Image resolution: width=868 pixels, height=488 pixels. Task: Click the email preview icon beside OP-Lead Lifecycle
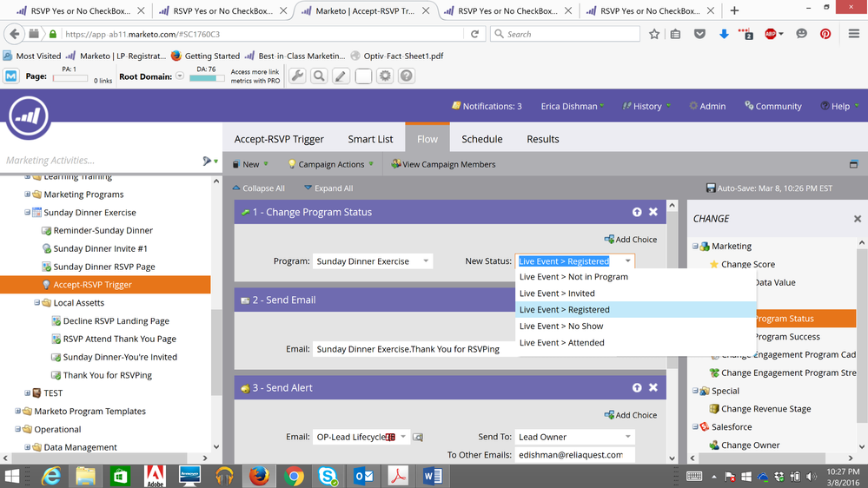[x=418, y=437]
